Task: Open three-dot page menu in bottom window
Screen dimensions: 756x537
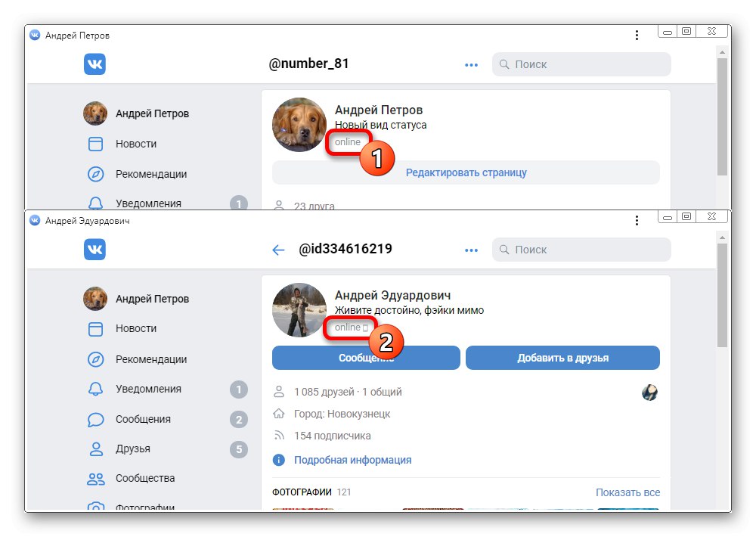Action: pos(471,250)
